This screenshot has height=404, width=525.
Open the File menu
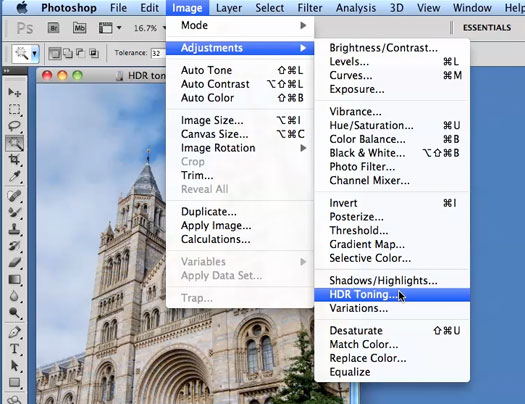pyautogui.click(x=118, y=8)
